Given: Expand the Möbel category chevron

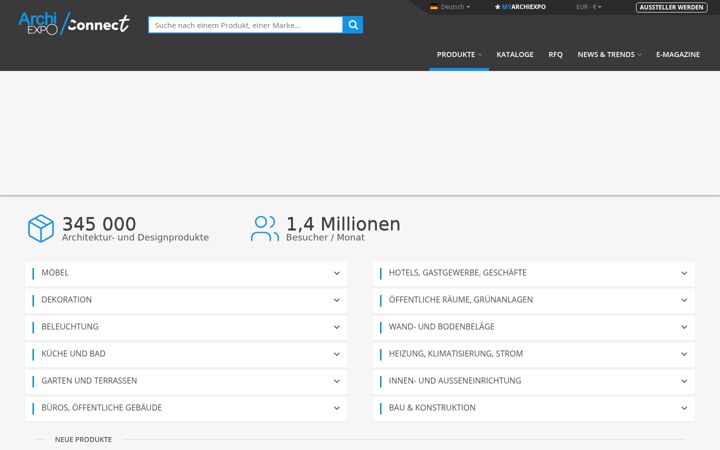Looking at the screenshot, I should click(x=337, y=273).
